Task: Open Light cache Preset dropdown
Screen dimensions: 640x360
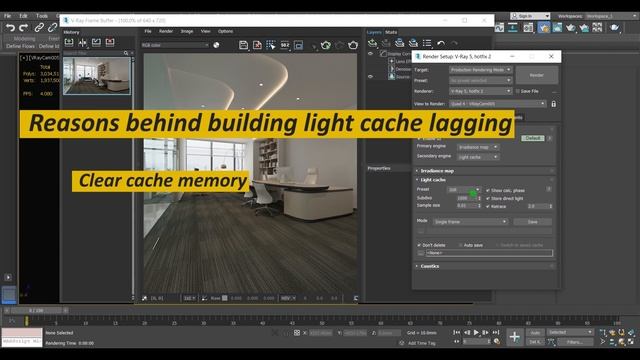Action: click(x=464, y=190)
